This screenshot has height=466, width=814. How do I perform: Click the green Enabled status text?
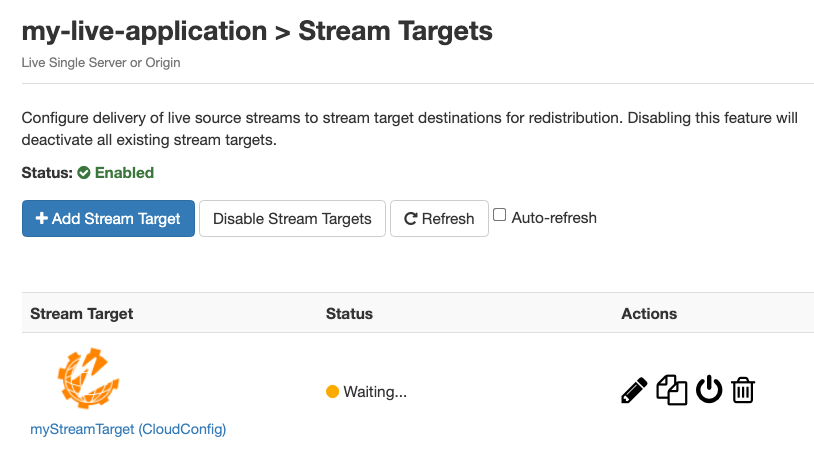[124, 173]
